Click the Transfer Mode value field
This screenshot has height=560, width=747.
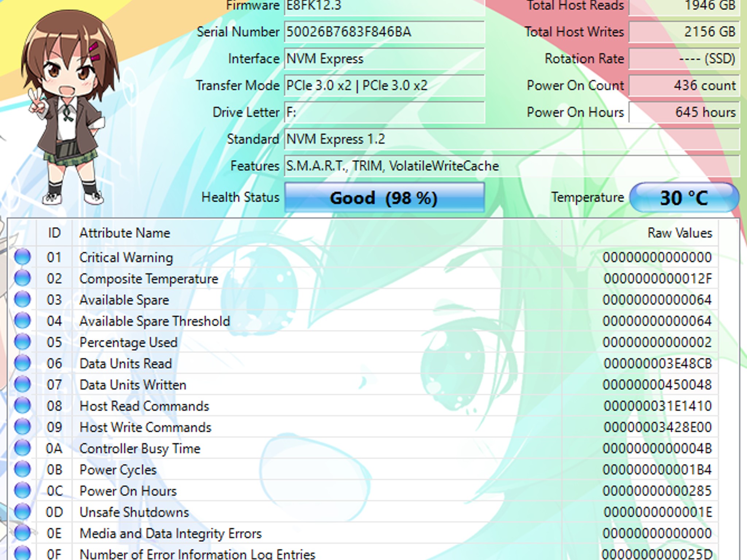pos(384,86)
